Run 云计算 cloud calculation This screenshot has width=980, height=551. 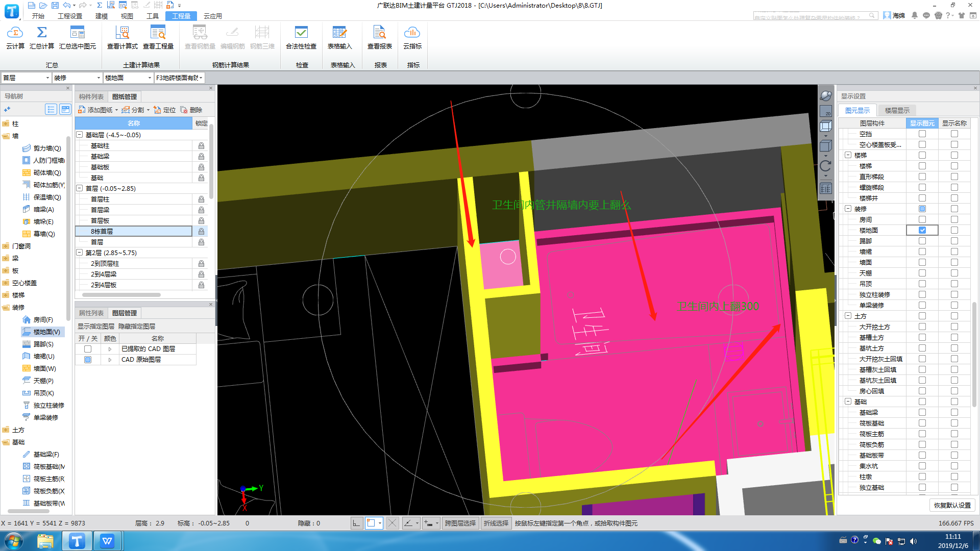coord(15,38)
